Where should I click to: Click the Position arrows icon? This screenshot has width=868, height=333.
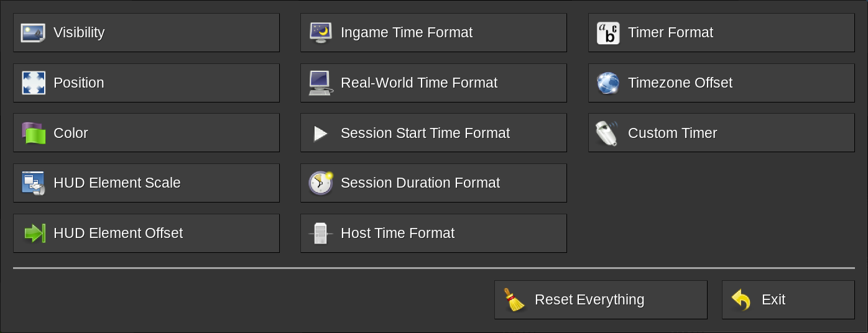[34, 83]
